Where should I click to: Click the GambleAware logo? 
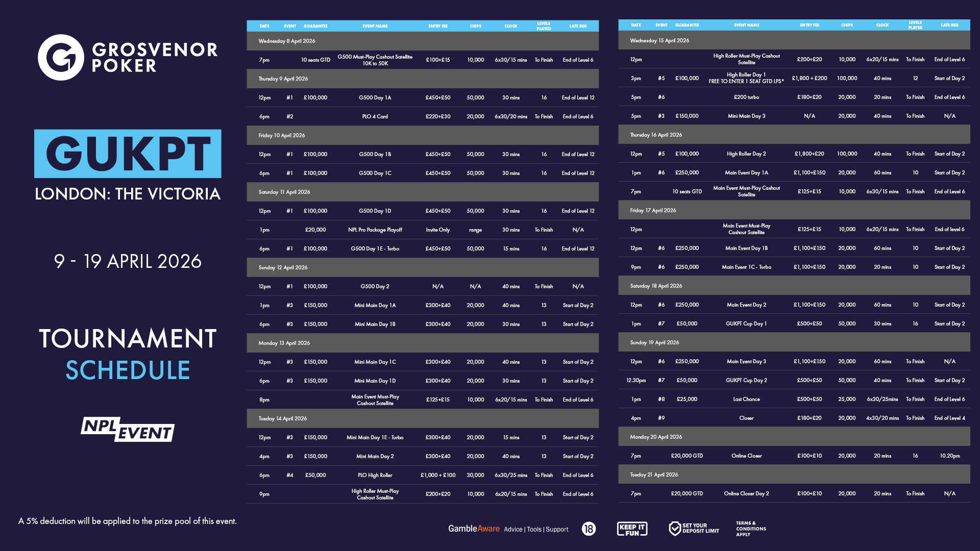click(474, 529)
